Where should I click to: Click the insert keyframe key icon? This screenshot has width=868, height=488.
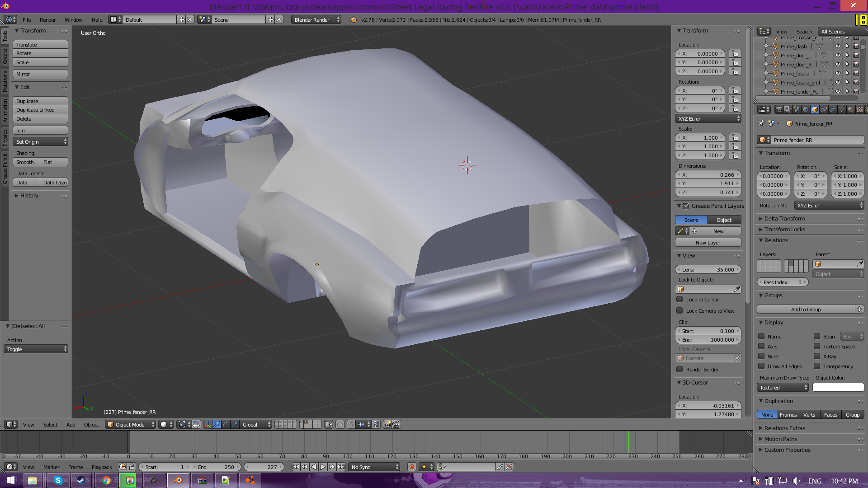tap(500, 467)
